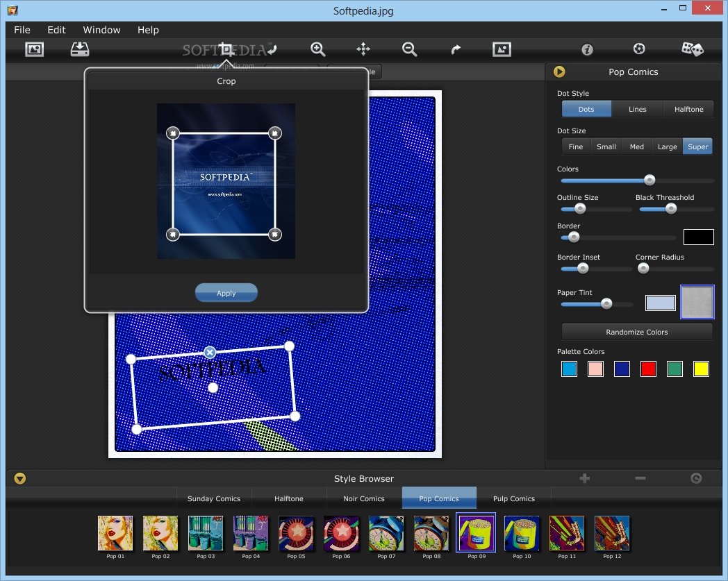
Task: Click the rotate icon next to Crop
Action: 272,49
